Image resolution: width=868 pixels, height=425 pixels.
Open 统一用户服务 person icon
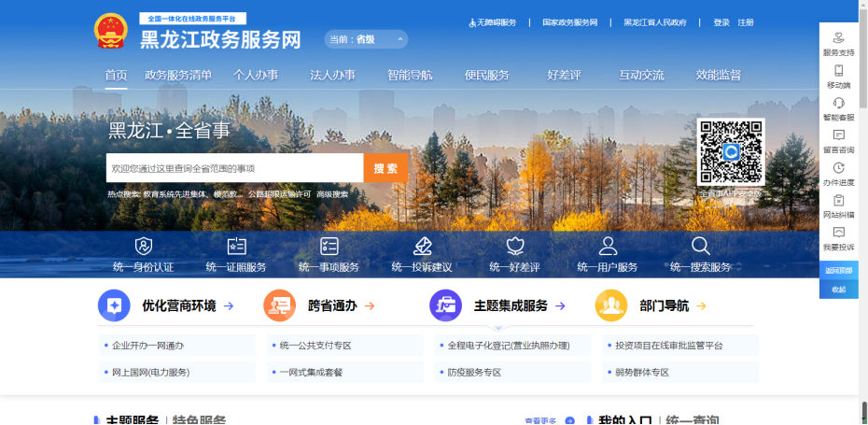[x=608, y=246]
